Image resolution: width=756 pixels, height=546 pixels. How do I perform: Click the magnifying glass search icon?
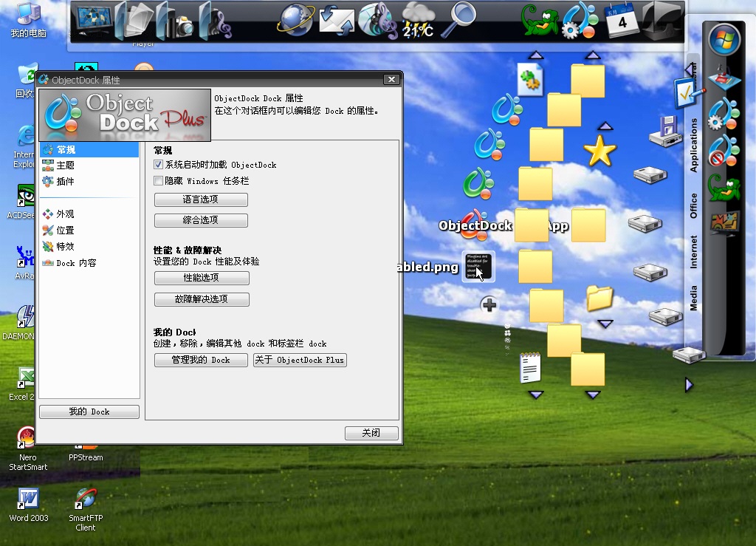tap(463, 18)
